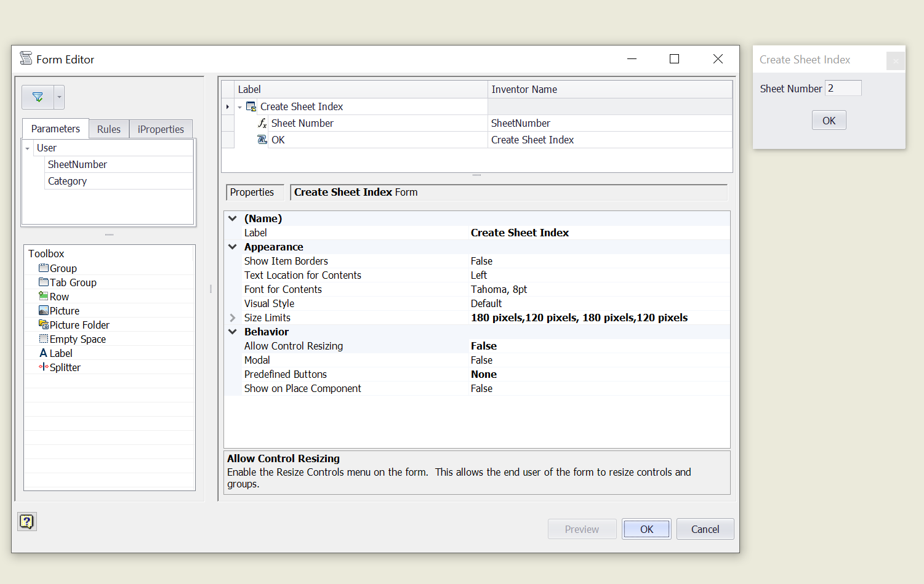The height and width of the screenshot is (584, 924).
Task: Select the Picture control in the Toolbox
Action: coord(64,310)
